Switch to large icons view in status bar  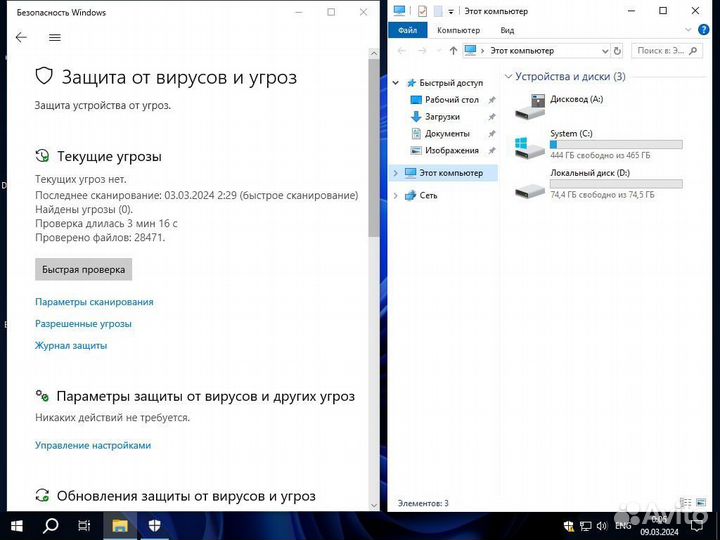[701, 503]
